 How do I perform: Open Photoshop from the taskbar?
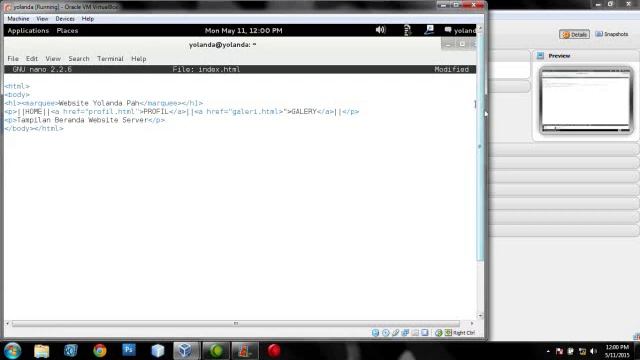click(129, 350)
